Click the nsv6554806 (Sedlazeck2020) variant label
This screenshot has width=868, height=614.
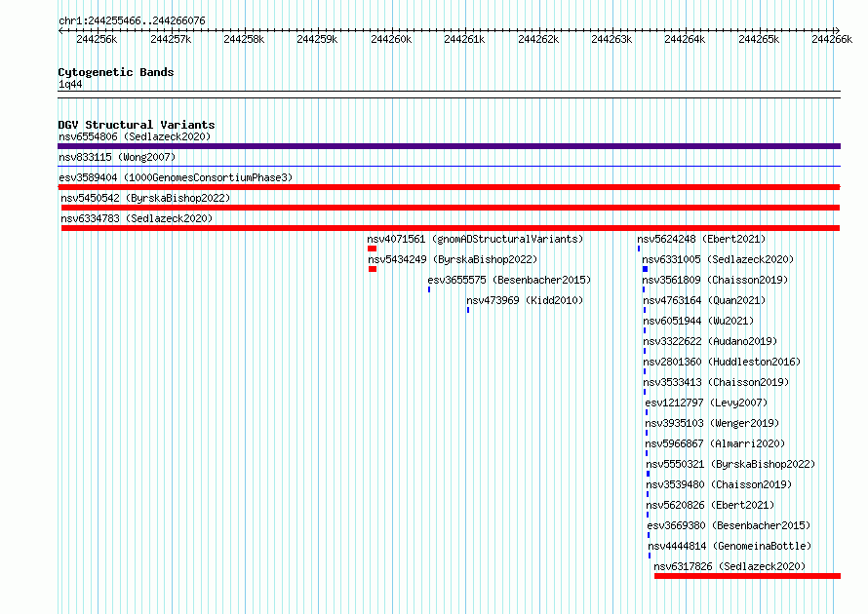coord(135,136)
